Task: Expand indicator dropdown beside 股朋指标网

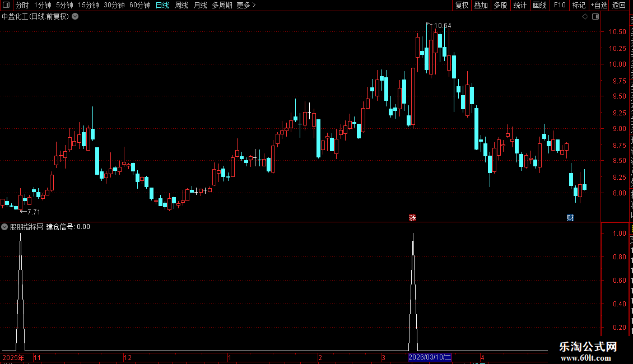Action: click(4, 227)
